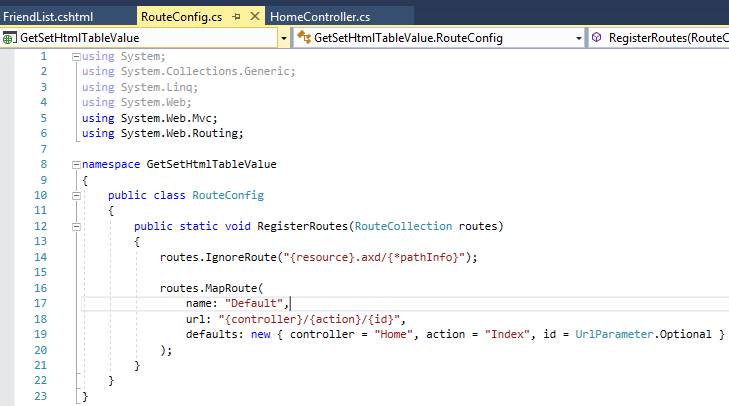Click the RegisterRoutes method name on line 12
This screenshot has height=406, width=729.
302,226
